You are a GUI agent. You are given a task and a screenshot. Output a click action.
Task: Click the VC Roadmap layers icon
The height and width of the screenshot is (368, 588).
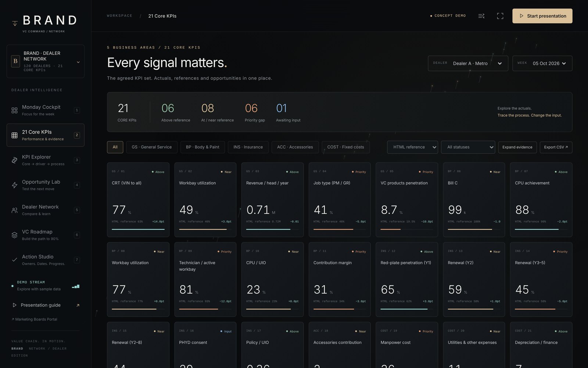(14, 235)
